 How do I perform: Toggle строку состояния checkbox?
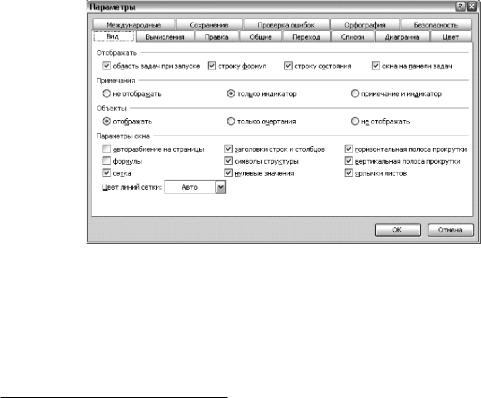tap(288, 66)
